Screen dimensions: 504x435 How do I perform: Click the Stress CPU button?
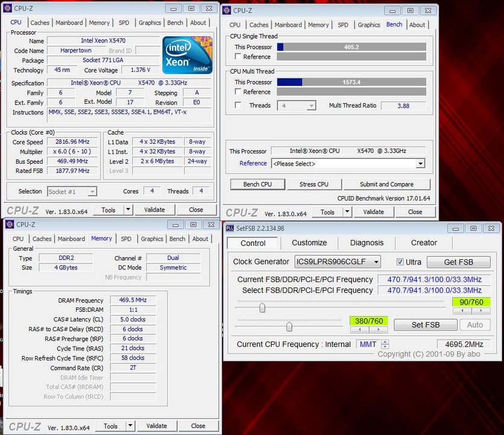pos(314,184)
